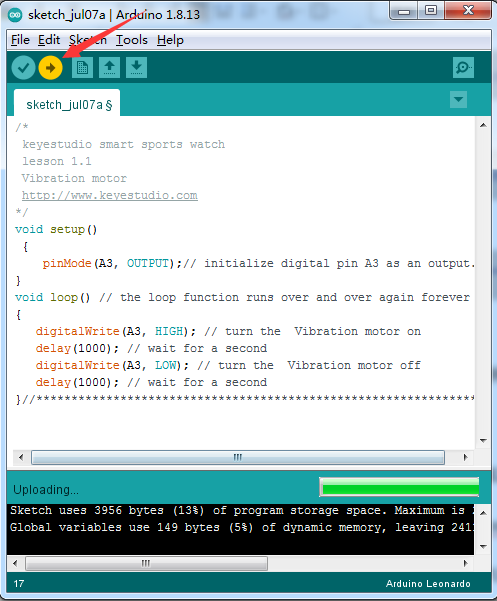Click 'digitalWrite(A3, LOW)' code line
The height and width of the screenshot is (601, 497).
pos(228,365)
